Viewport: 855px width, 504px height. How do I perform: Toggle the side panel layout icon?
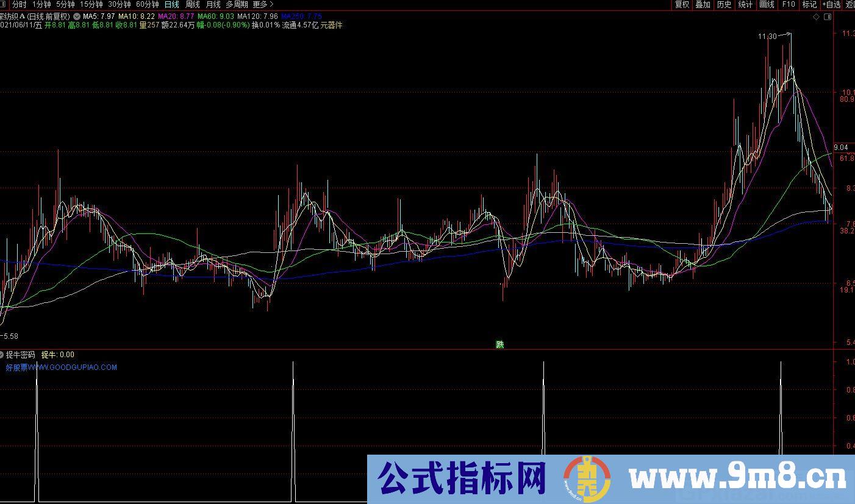pyautogui.click(x=828, y=17)
